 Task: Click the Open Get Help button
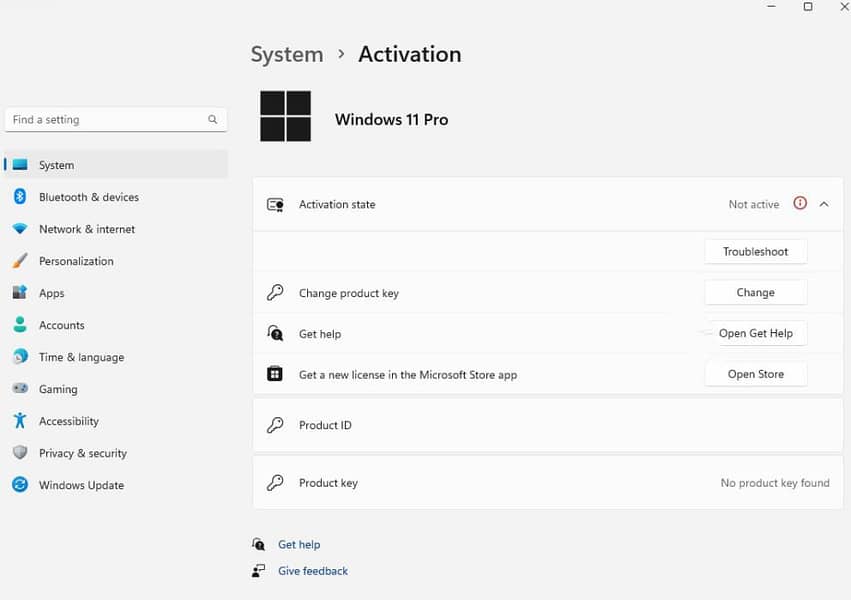point(755,333)
